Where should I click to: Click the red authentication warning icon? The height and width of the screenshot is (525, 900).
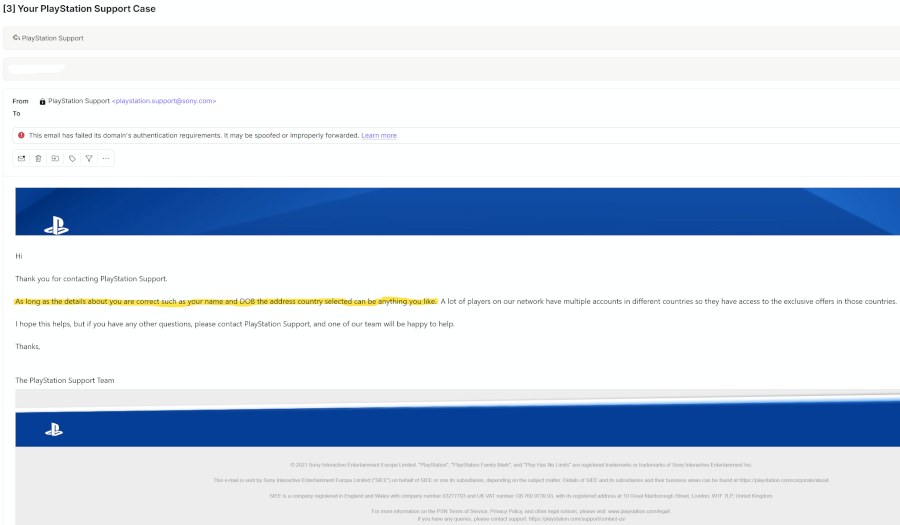[x=21, y=135]
